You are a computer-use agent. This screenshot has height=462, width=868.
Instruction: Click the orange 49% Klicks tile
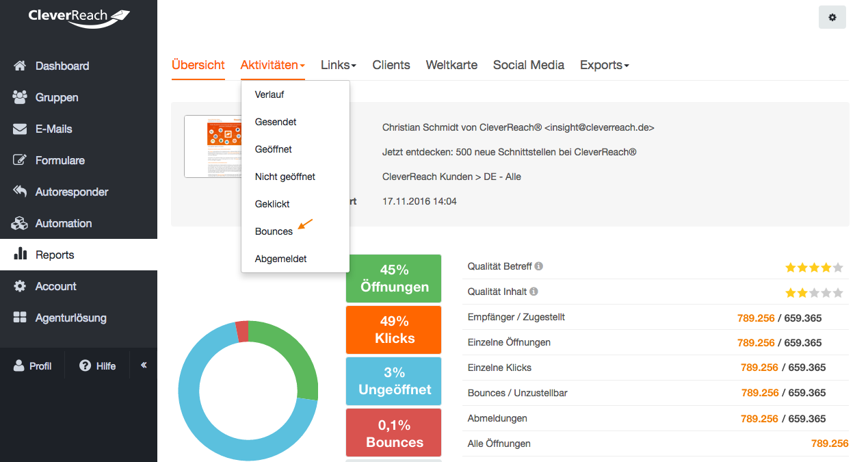pos(394,330)
